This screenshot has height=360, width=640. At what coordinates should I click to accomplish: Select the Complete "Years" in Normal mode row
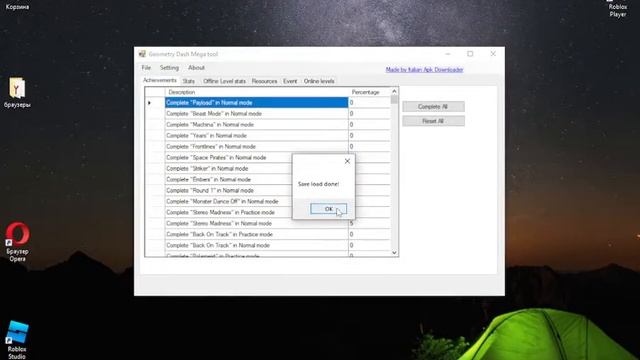point(256,136)
